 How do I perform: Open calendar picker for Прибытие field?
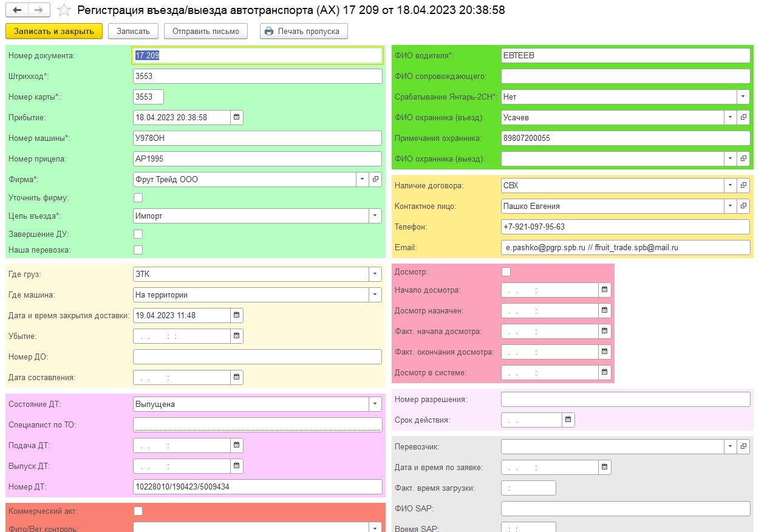coord(237,117)
